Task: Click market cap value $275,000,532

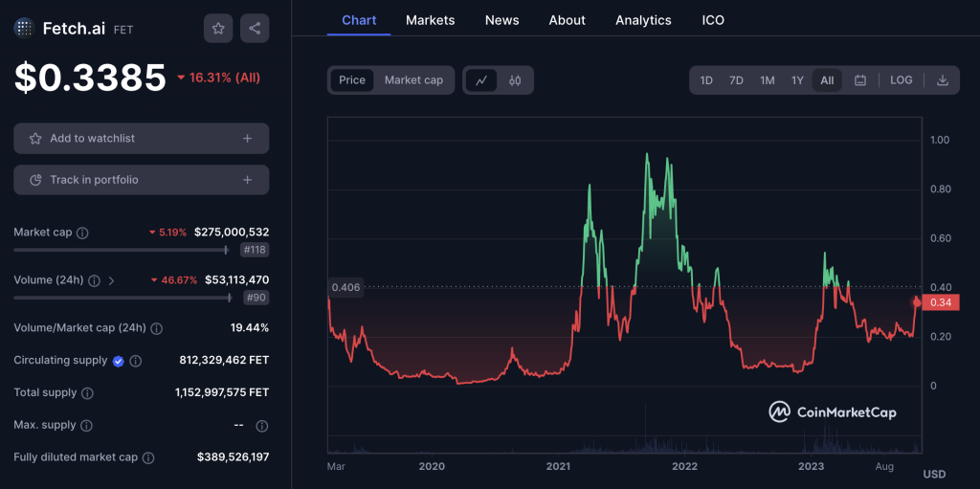Action: (x=232, y=233)
